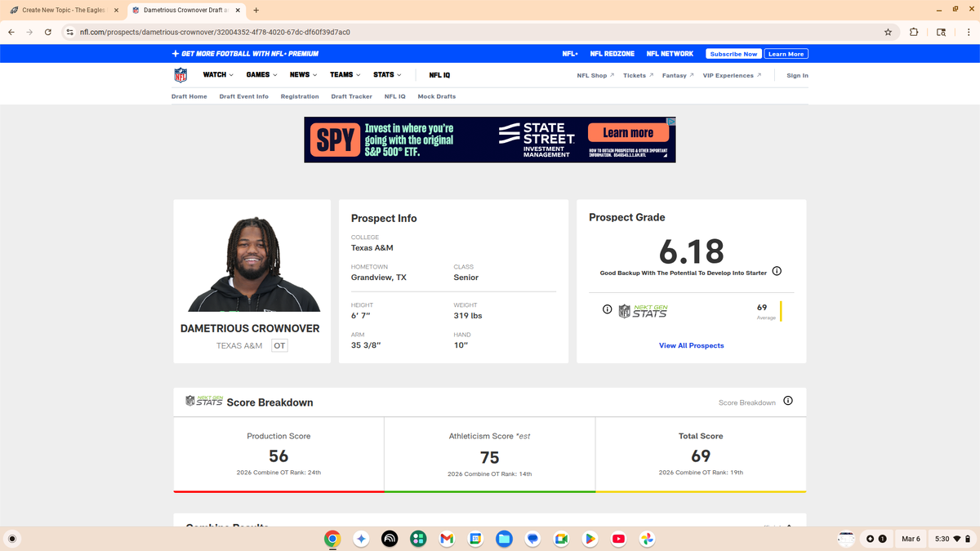This screenshot has height=551, width=980.
Task: Go to the Draft Tracker tab
Action: coord(351,96)
